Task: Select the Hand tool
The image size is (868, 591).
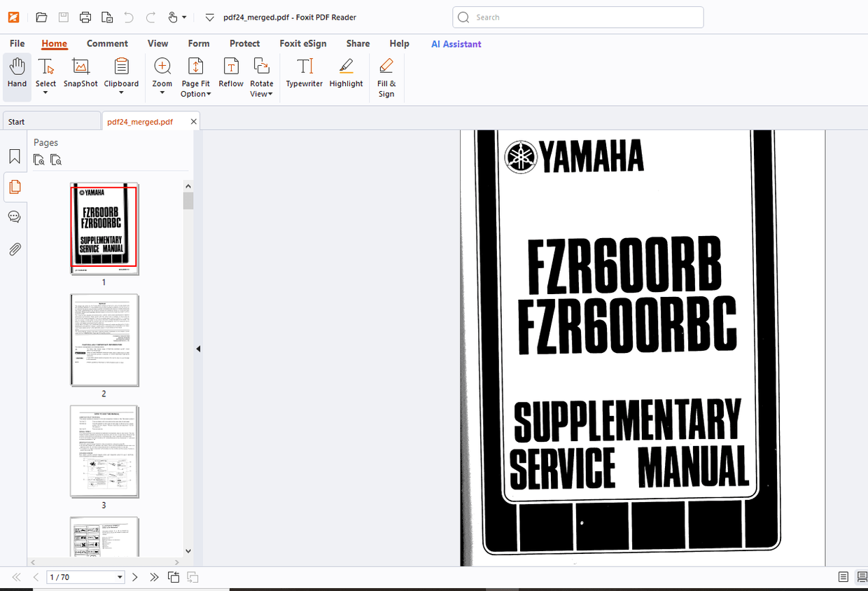Action: tap(17, 74)
